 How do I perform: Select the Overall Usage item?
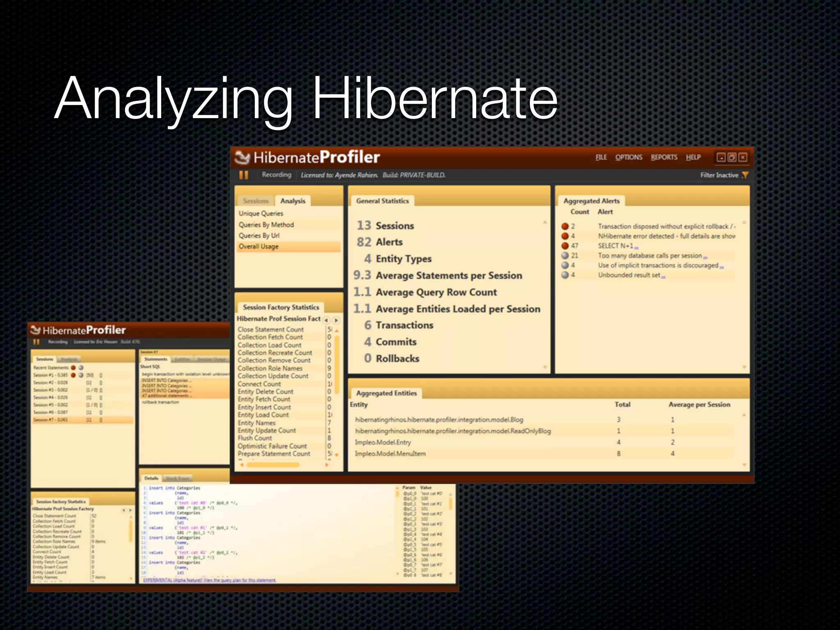(288, 247)
